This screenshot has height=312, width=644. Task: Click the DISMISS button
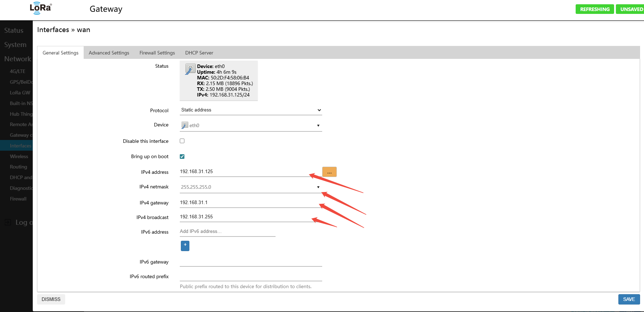point(51,299)
